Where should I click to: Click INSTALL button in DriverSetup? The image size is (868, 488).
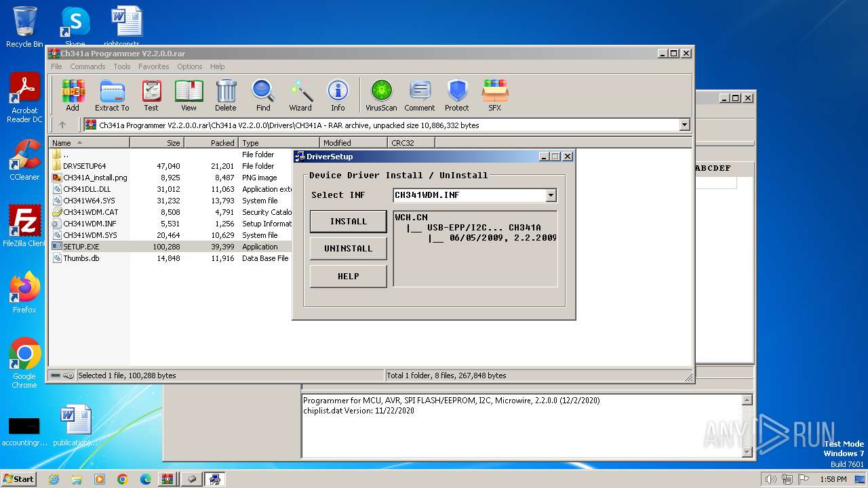pyautogui.click(x=349, y=222)
